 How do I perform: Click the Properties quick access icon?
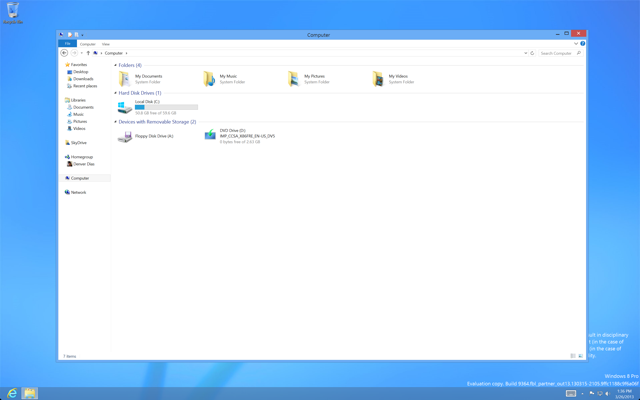70,35
